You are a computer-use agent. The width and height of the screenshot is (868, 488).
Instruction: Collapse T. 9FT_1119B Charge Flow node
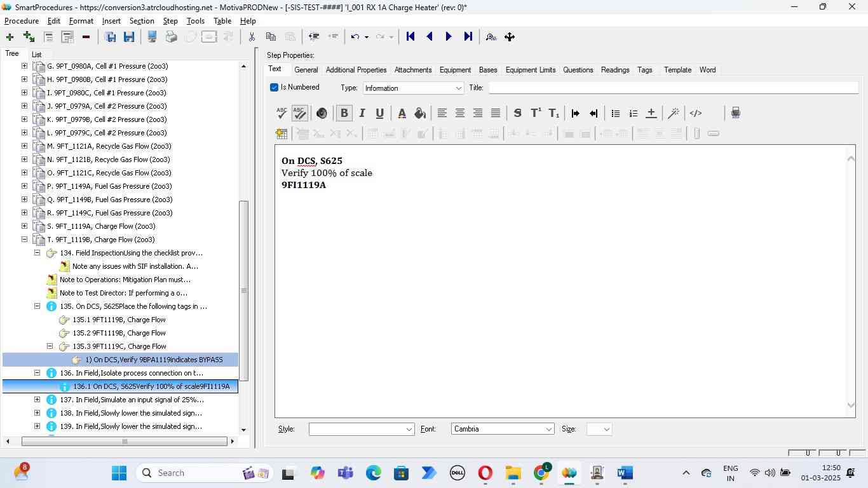click(x=24, y=240)
